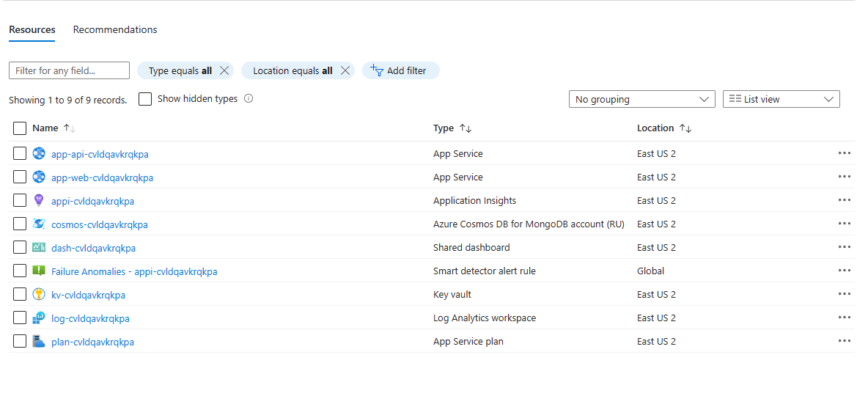Sort by the Type column arrows
Viewport: 868px width, 407px height.
(466, 128)
